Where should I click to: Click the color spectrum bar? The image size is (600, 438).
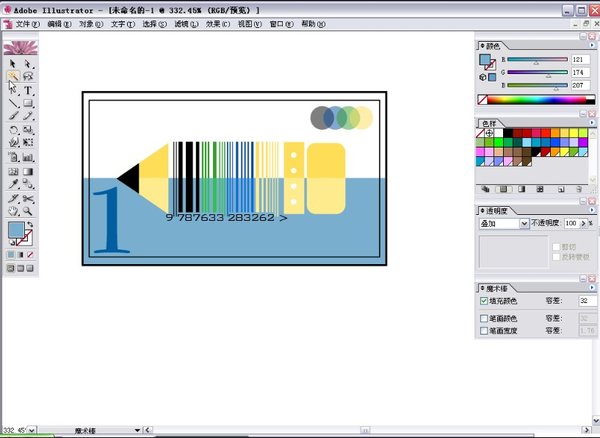536,100
